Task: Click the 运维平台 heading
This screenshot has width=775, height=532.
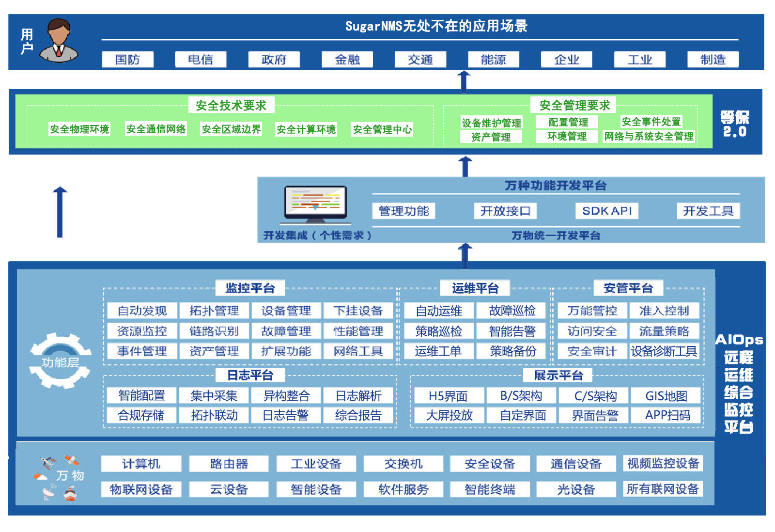Action: tap(475, 288)
